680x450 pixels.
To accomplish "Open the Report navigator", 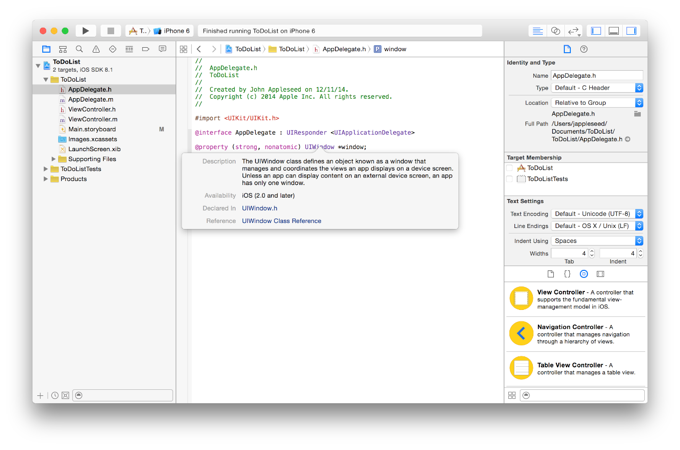I will 163,49.
